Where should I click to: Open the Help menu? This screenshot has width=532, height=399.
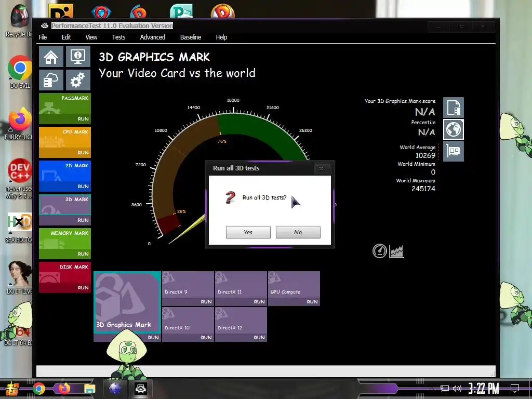(x=221, y=37)
